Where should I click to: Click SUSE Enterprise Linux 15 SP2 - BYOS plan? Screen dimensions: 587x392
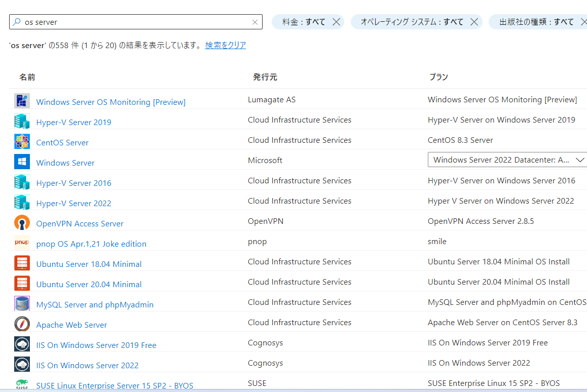click(494, 383)
